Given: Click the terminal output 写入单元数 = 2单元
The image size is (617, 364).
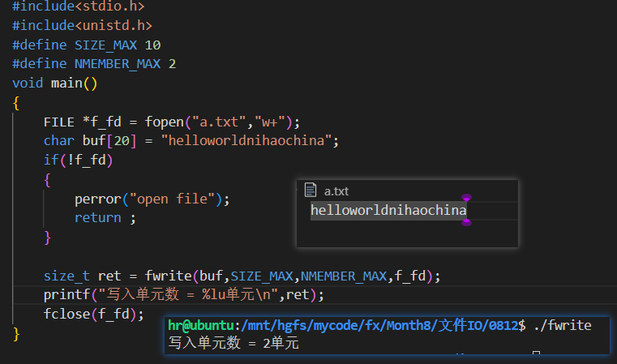Looking at the screenshot, I should (x=234, y=343).
